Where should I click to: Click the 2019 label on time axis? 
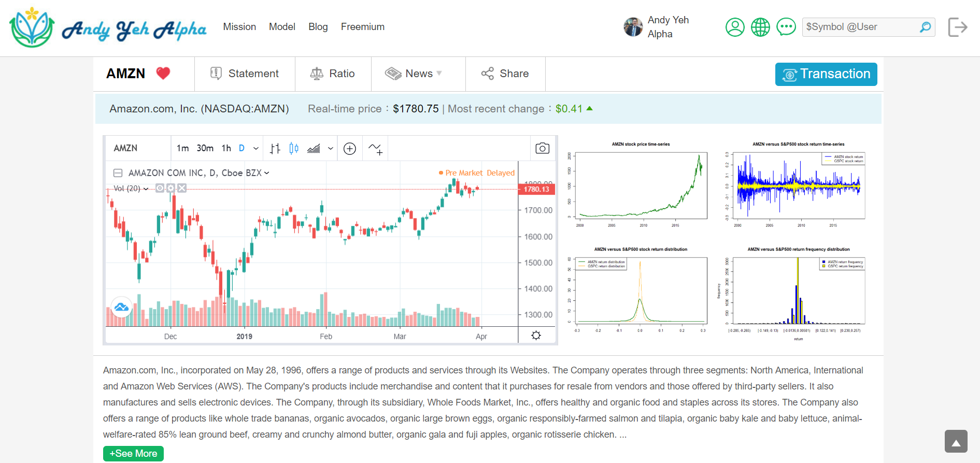click(245, 337)
